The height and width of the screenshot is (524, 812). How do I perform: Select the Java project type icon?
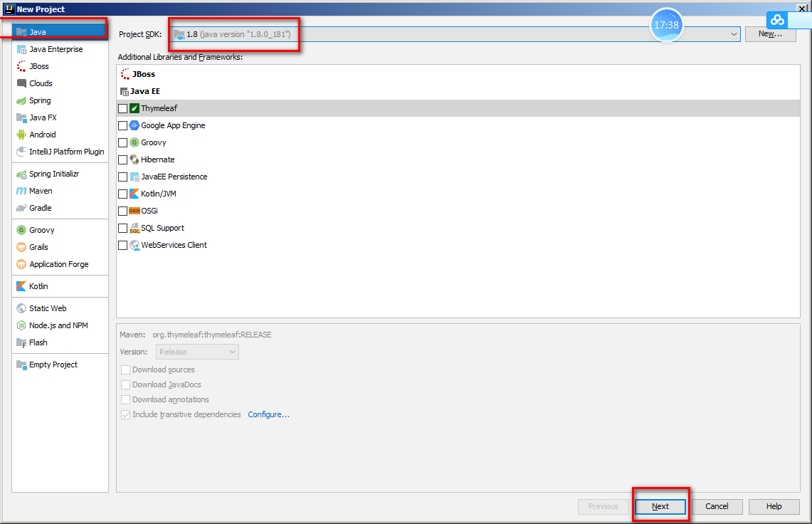[21, 32]
